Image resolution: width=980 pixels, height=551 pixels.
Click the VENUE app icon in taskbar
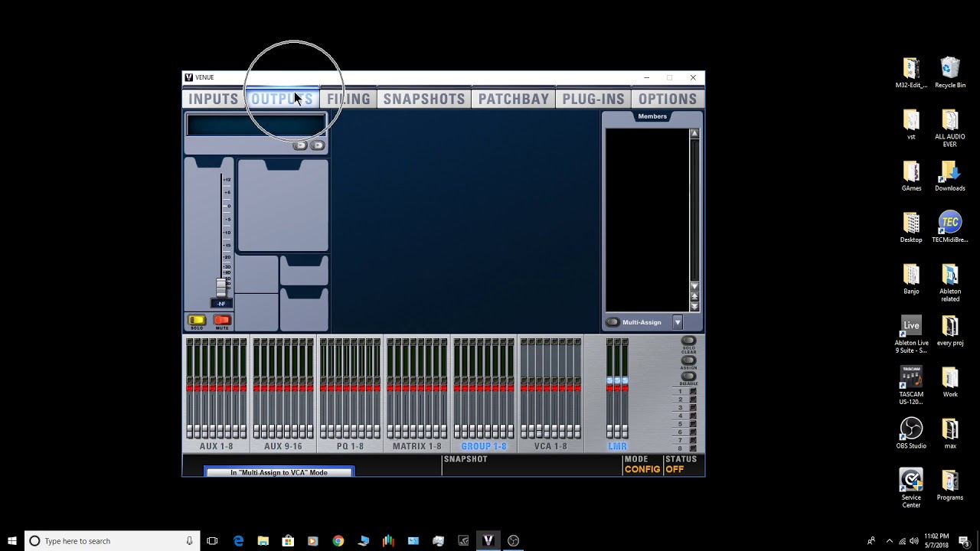[488, 541]
